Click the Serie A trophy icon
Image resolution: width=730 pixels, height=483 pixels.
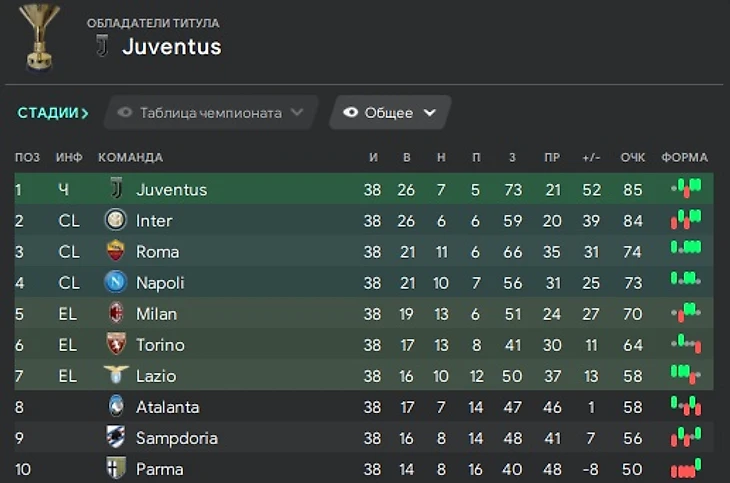[39, 36]
